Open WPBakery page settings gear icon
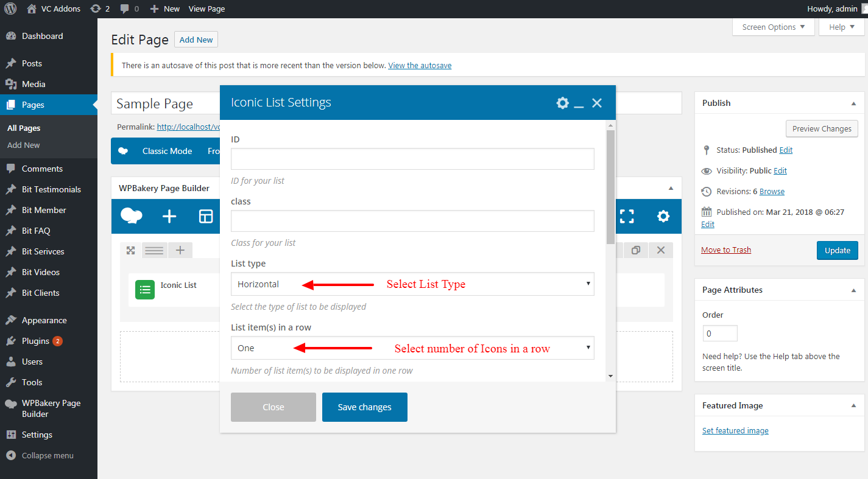The width and height of the screenshot is (868, 479). pyautogui.click(x=663, y=217)
